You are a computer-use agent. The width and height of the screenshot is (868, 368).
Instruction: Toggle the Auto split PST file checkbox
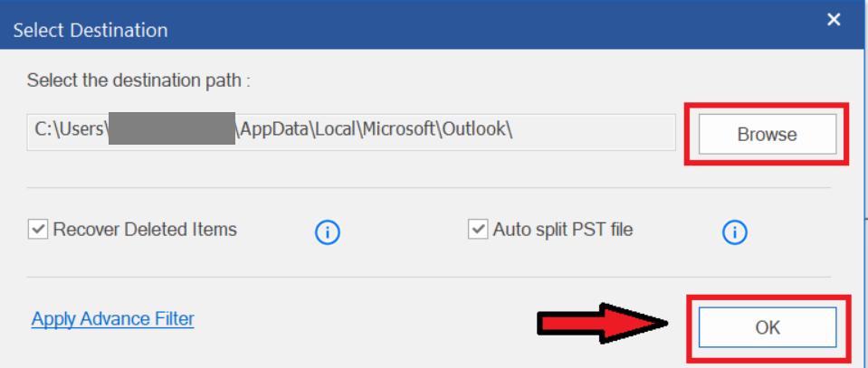[477, 229]
